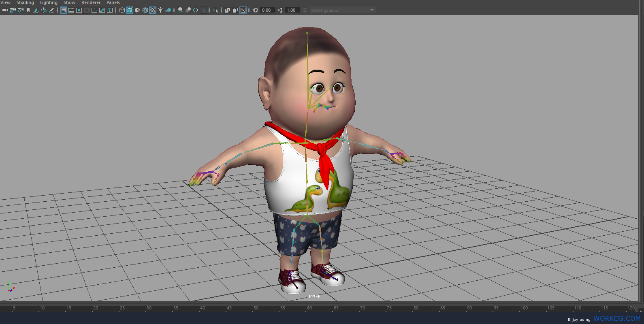Open the Renderer menu

[91, 2]
